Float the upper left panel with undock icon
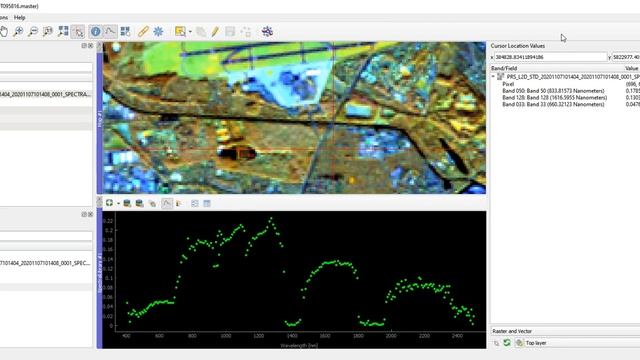Screen dimensions: 640x360 tap(84, 46)
